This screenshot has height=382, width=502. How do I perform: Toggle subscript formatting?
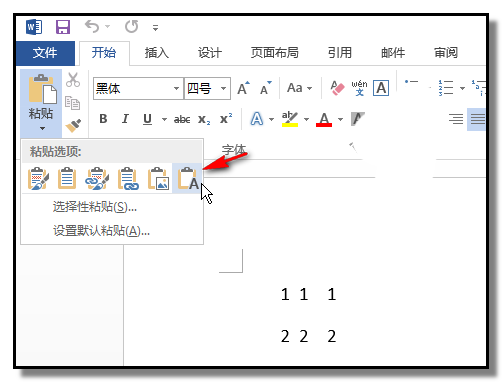[204, 119]
